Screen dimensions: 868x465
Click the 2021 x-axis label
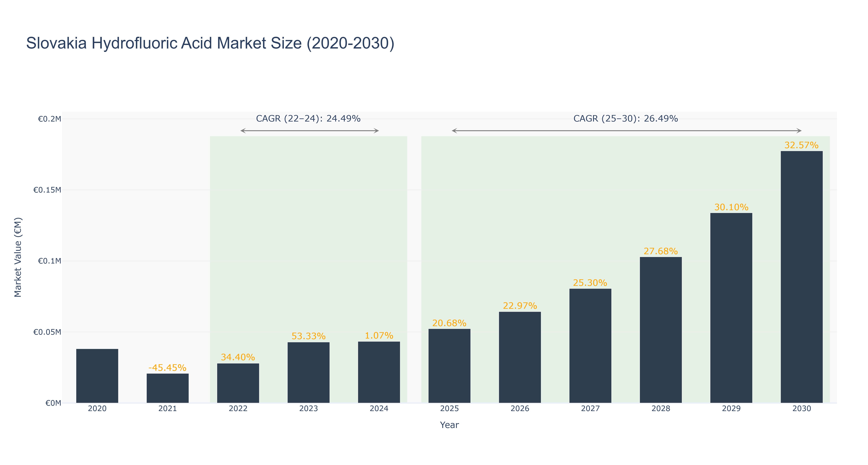pyautogui.click(x=167, y=409)
